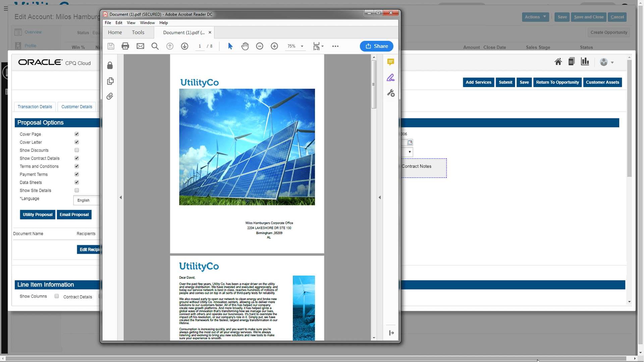Open the View menu in Acrobat
This screenshot has width=644, height=362.
click(x=131, y=22)
